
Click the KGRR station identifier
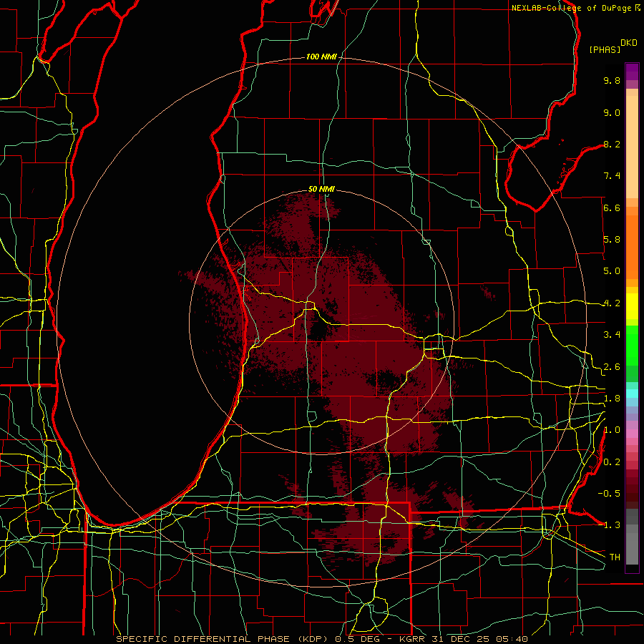click(x=412, y=639)
